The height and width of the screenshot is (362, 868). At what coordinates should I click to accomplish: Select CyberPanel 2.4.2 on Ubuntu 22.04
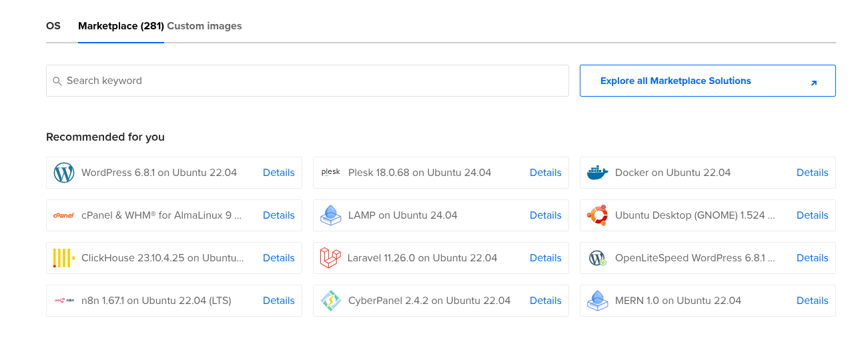coord(441,301)
